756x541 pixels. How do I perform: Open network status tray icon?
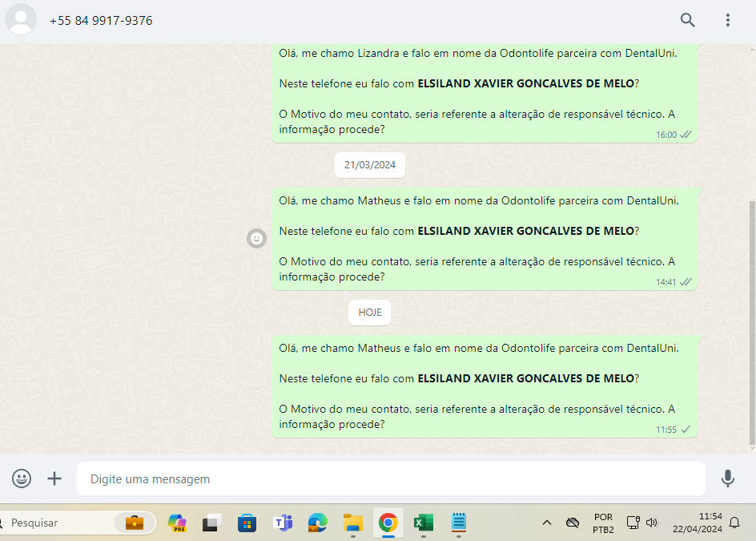point(633,523)
